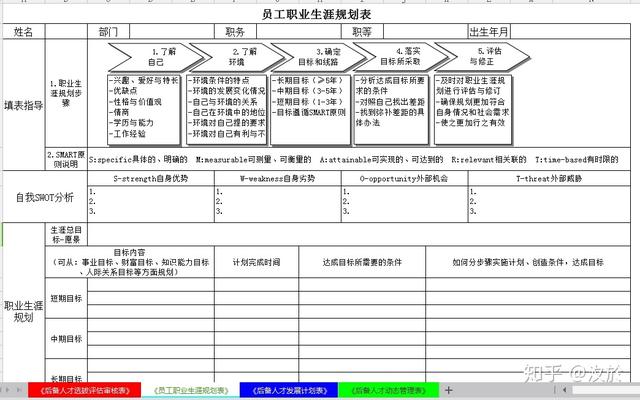The image size is (640, 400).
Task: Click the 姓名 label cell
Action: (24, 31)
